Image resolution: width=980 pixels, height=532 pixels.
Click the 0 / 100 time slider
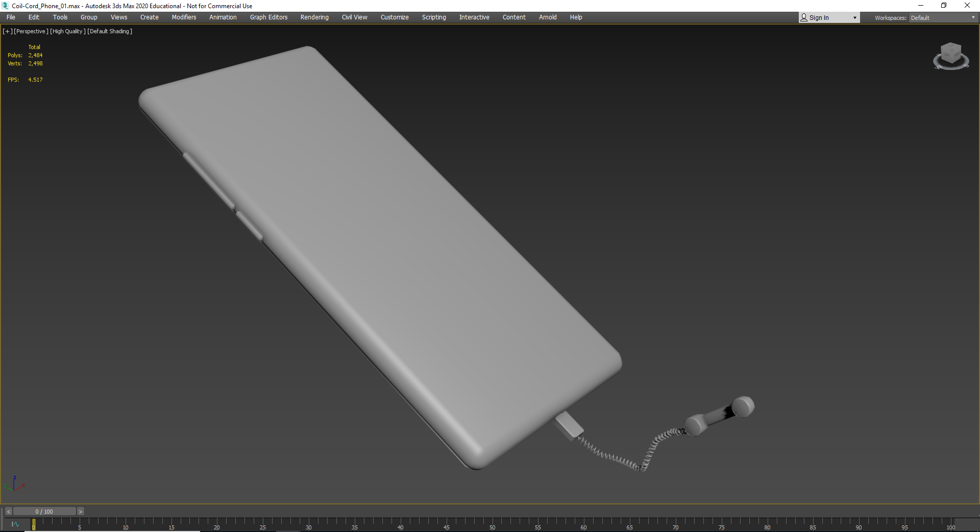click(x=44, y=511)
